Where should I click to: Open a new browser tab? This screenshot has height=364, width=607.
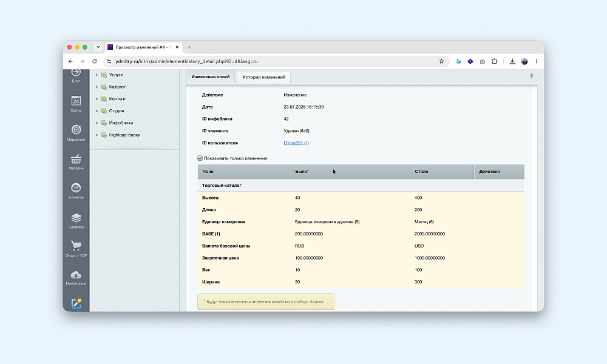pos(189,47)
